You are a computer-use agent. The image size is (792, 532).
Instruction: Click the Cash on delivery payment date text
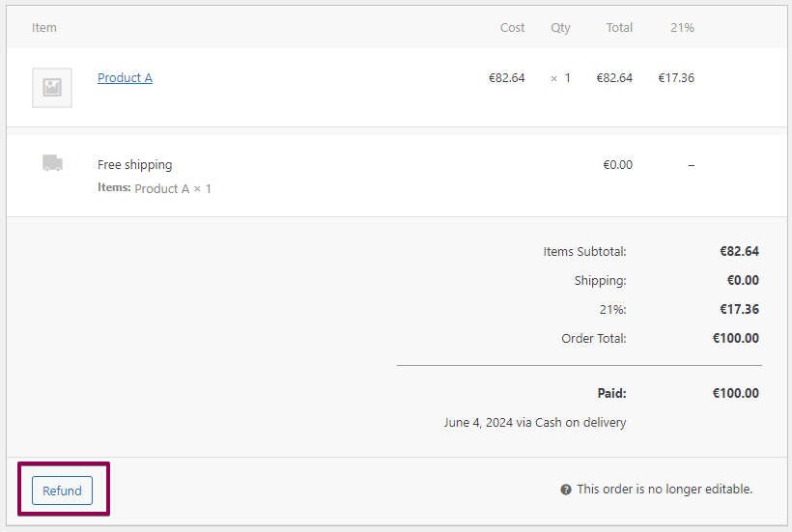[x=535, y=422]
